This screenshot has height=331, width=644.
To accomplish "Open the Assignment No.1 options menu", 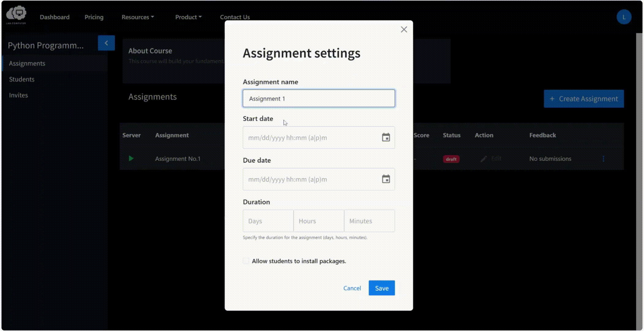I will coord(603,159).
